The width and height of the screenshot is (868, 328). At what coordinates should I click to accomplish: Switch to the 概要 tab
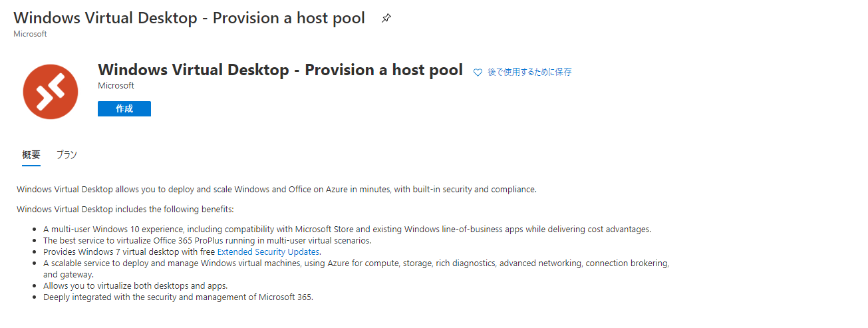[31, 154]
